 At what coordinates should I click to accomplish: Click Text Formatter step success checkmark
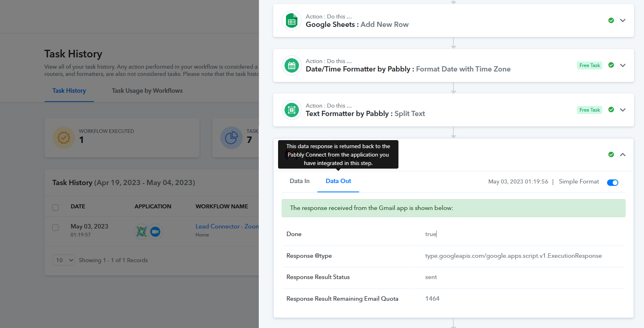(x=611, y=110)
